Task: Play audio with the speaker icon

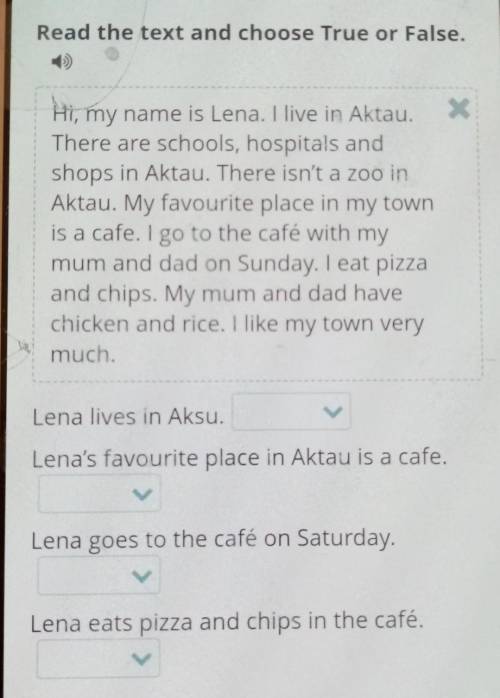Action: [62, 61]
